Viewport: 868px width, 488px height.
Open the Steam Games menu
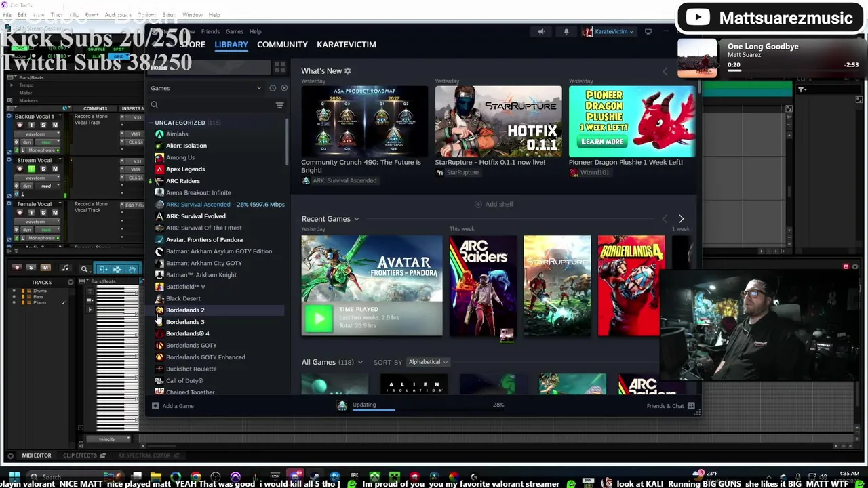coord(235,31)
